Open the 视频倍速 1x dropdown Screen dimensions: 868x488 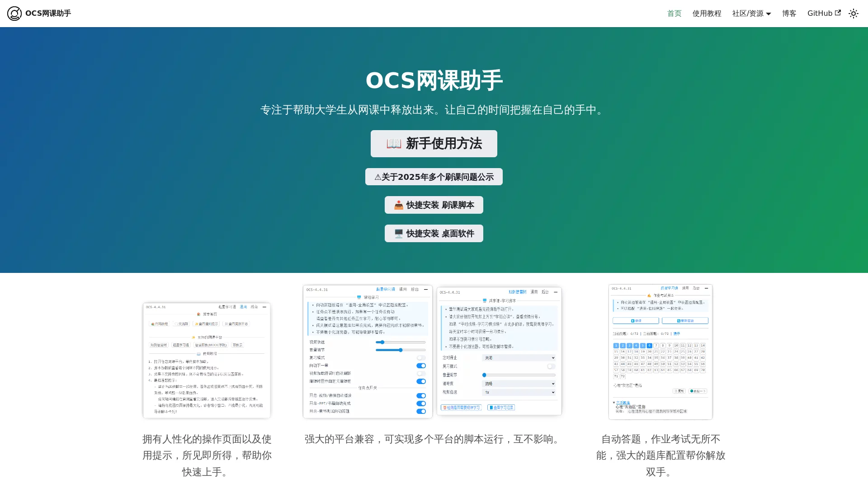[x=519, y=392]
